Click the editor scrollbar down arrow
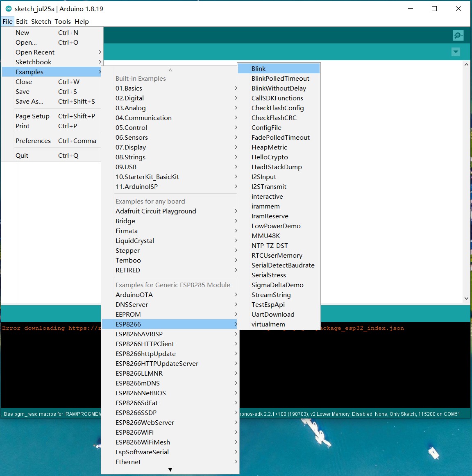472x476 pixels. (x=466, y=298)
